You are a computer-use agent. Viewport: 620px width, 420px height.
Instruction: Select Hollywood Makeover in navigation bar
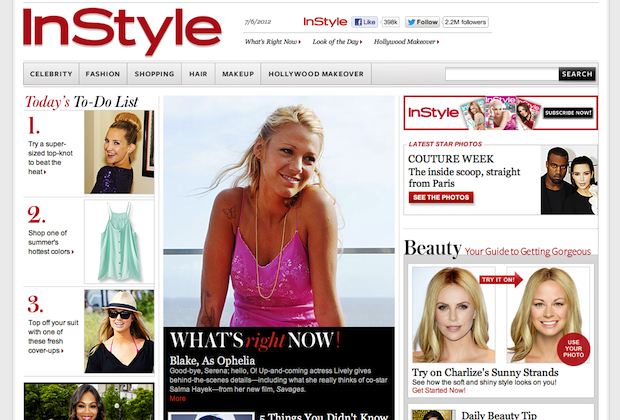tap(316, 74)
